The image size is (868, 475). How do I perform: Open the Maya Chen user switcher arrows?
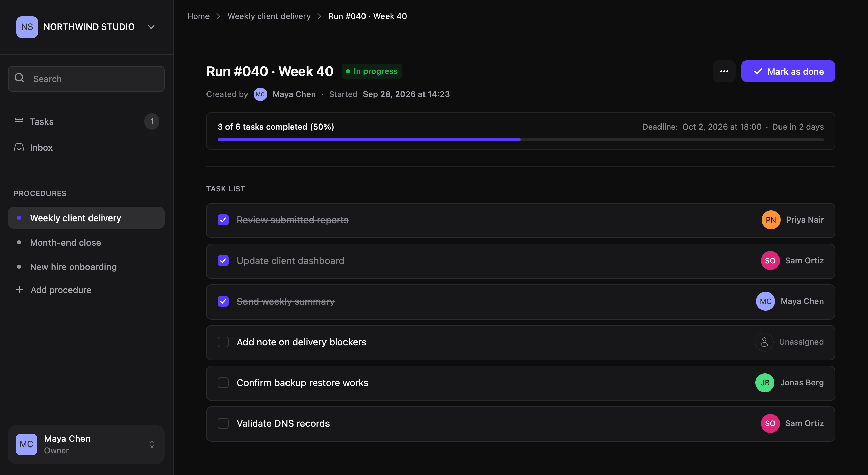click(152, 444)
